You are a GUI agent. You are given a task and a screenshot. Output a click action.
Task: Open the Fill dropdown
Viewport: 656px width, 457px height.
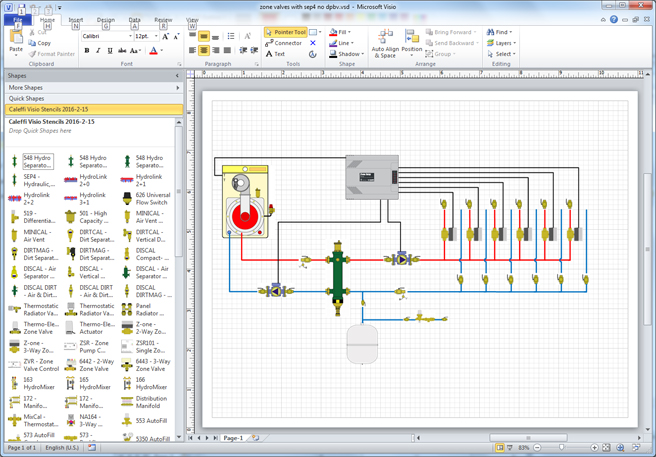pyautogui.click(x=340, y=32)
